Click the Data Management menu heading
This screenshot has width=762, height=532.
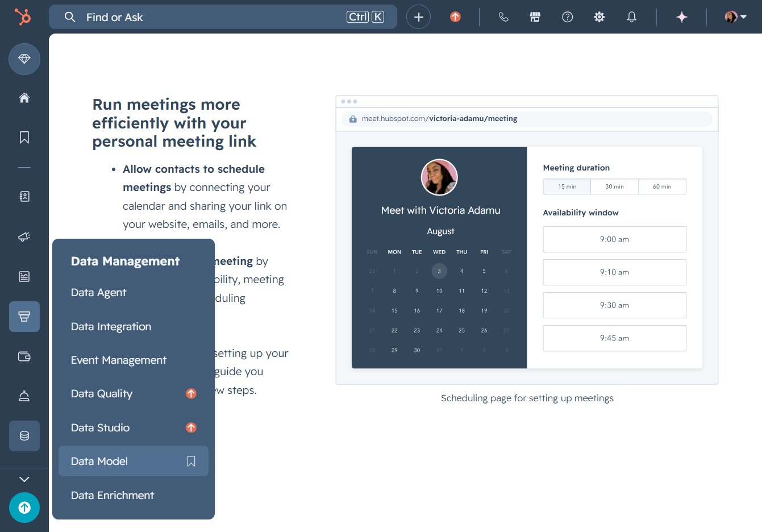tap(125, 261)
